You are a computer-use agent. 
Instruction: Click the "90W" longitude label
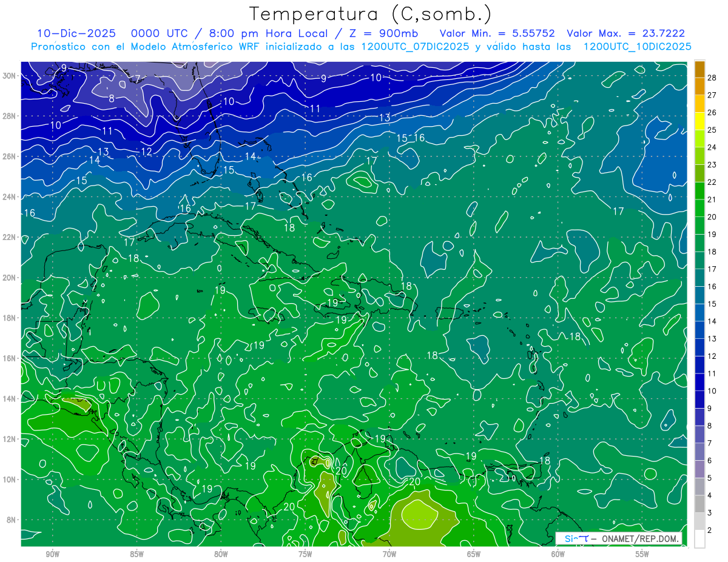pyautogui.click(x=53, y=554)
